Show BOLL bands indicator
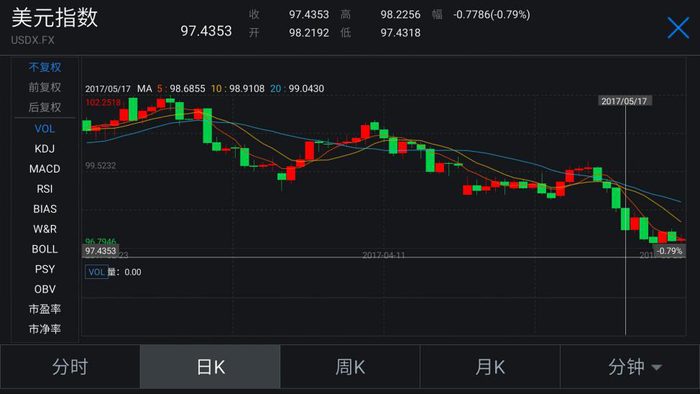 [45, 249]
